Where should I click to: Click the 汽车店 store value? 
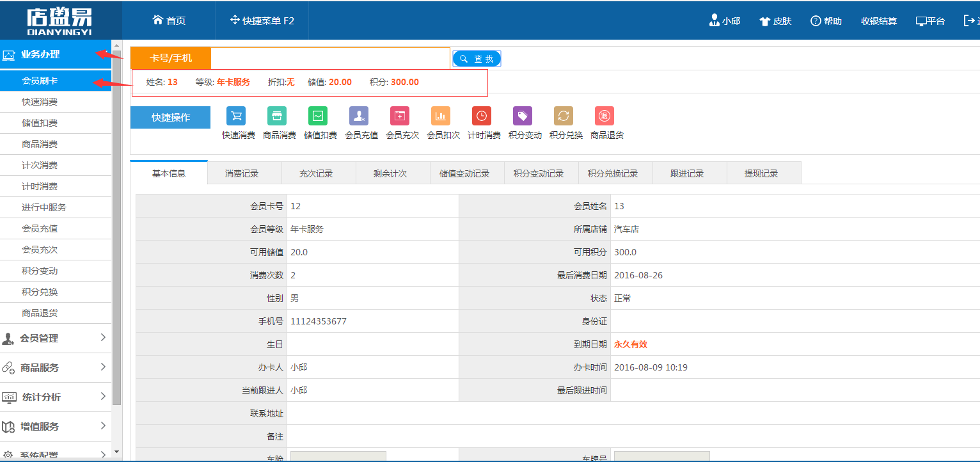tap(627, 229)
